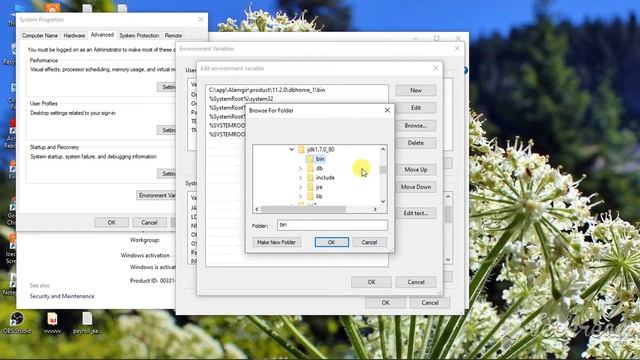This screenshot has width=640, height=360.
Task: Open Security and Maintenance link
Action: pos(62,296)
